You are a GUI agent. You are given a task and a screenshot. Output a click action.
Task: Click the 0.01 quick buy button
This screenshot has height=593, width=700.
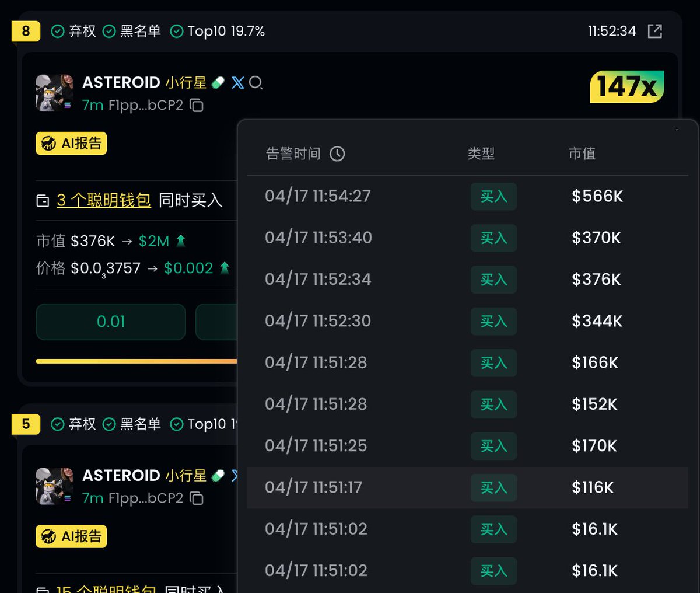click(111, 322)
